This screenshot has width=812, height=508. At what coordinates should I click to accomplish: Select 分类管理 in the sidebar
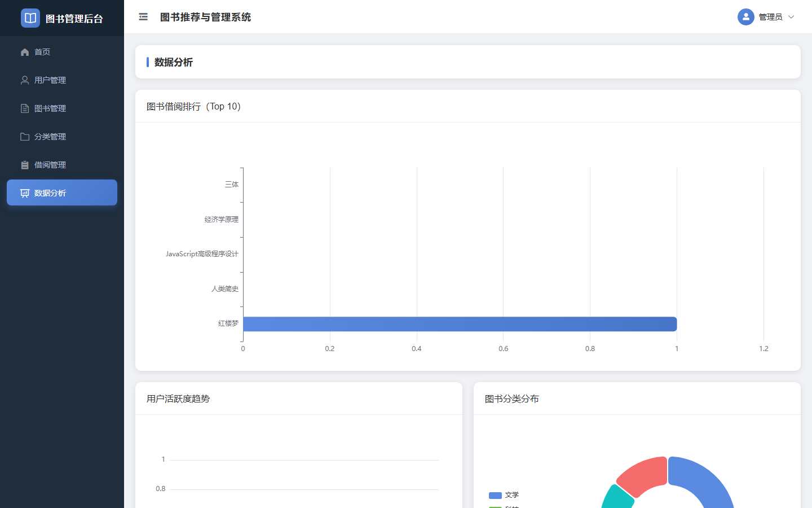tap(62, 137)
